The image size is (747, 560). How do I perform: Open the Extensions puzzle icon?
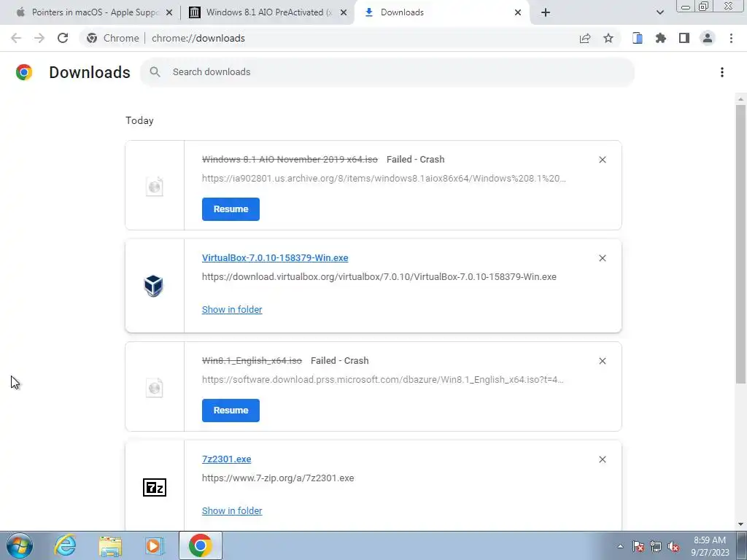point(661,38)
